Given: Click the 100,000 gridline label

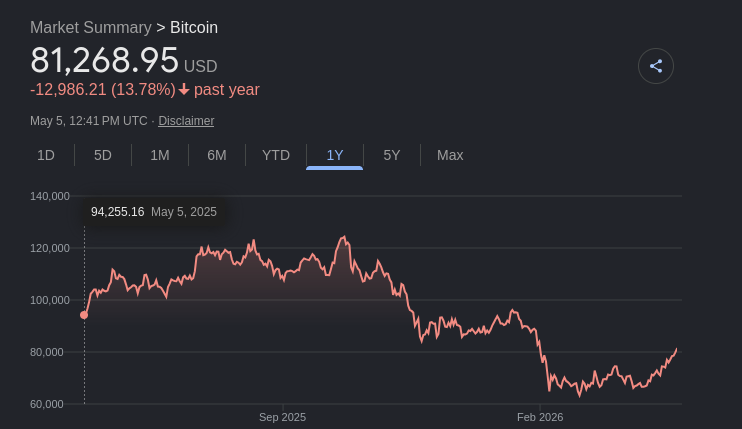Looking at the screenshot, I should pos(50,300).
